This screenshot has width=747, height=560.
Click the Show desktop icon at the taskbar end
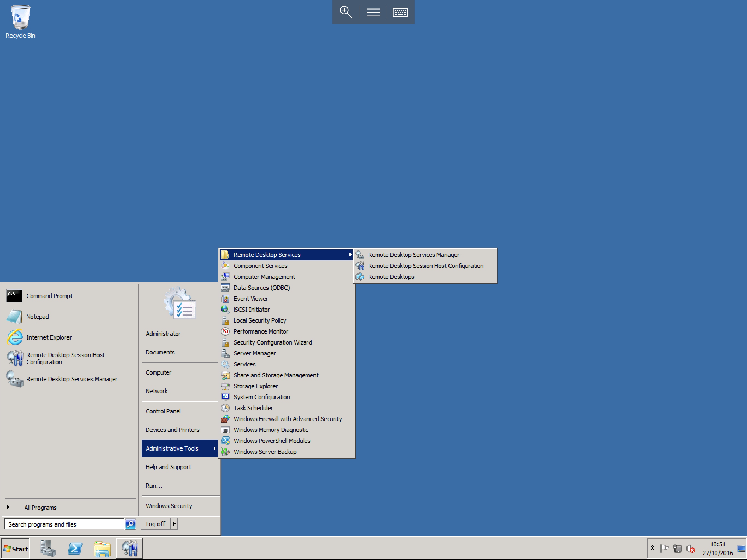click(742, 549)
